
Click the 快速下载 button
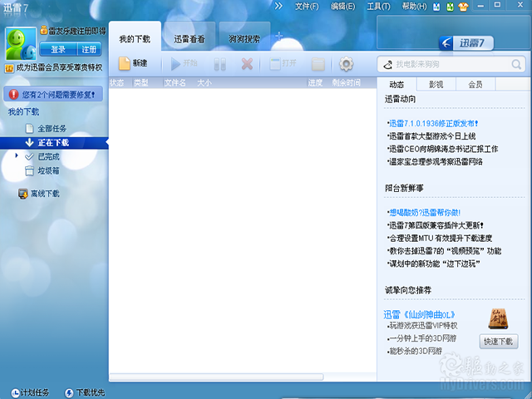[x=499, y=342]
